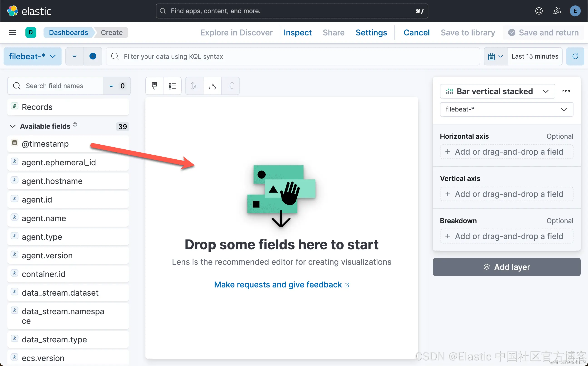Open the Settings menu item
This screenshot has width=588, height=366.
tap(371, 32)
